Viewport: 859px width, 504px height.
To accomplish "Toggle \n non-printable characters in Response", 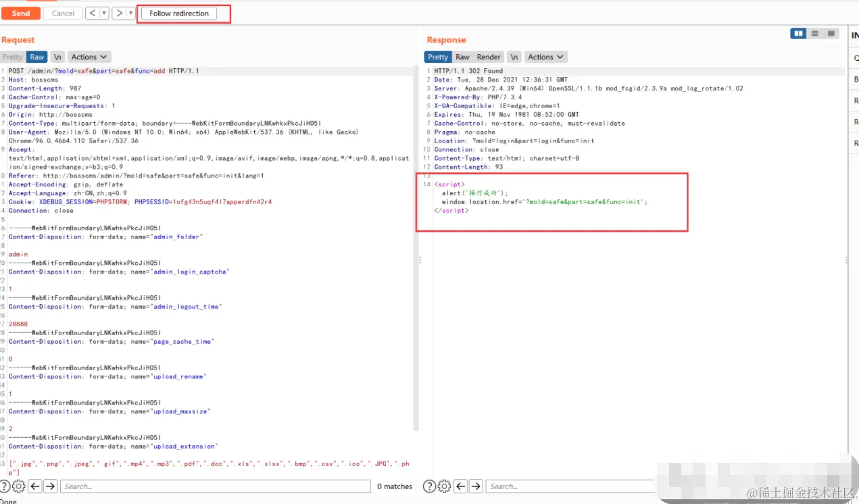I will coord(514,57).
